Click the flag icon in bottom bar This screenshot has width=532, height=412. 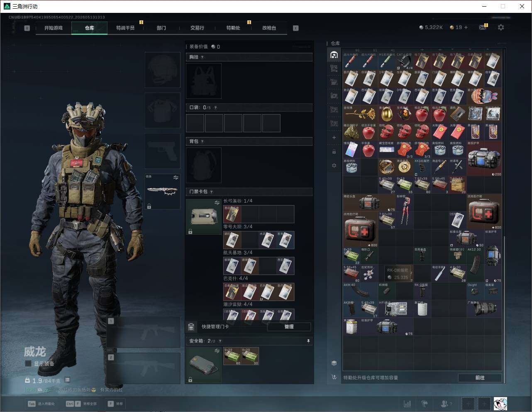click(424, 404)
